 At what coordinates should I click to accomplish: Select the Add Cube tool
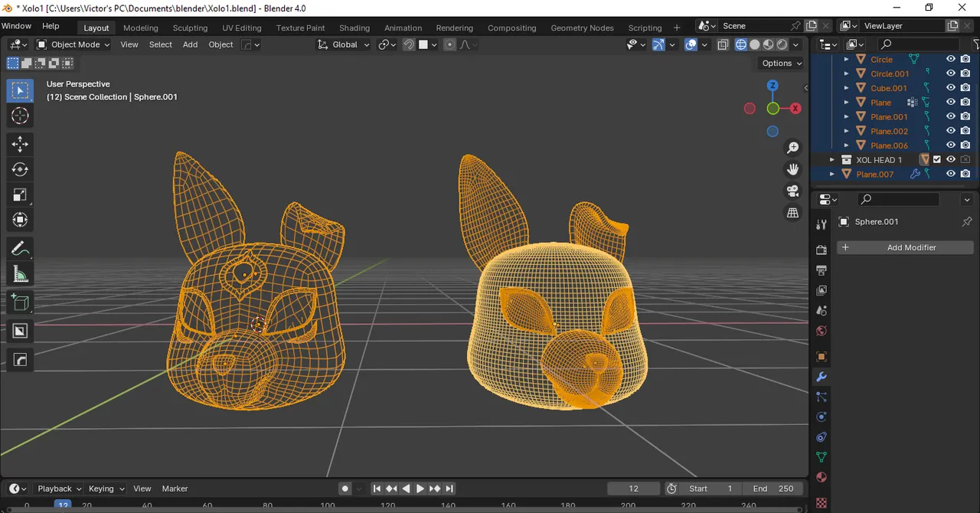[x=20, y=303]
